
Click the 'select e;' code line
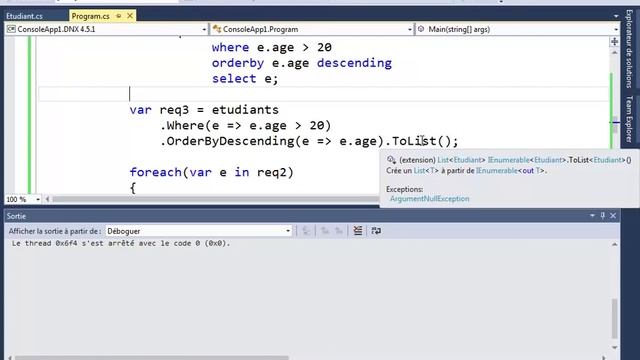click(x=245, y=78)
